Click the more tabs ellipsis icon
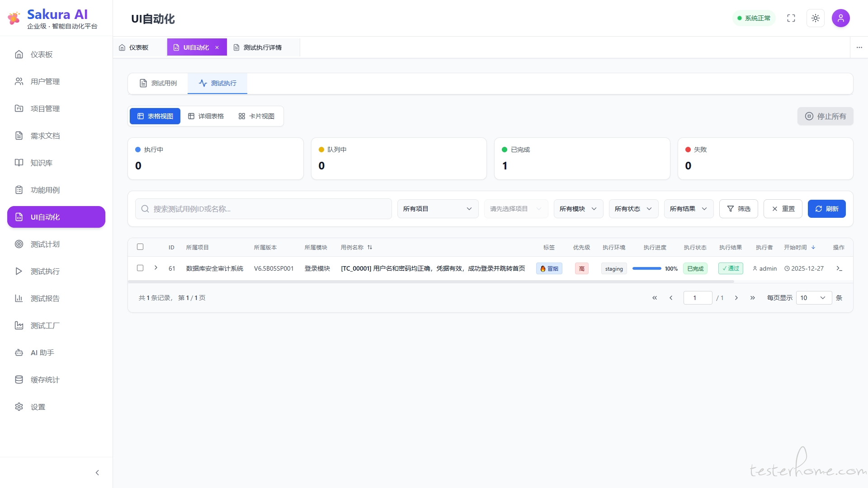This screenshot has width=868, height=488. pyautogui.click(x=859, y=47)
